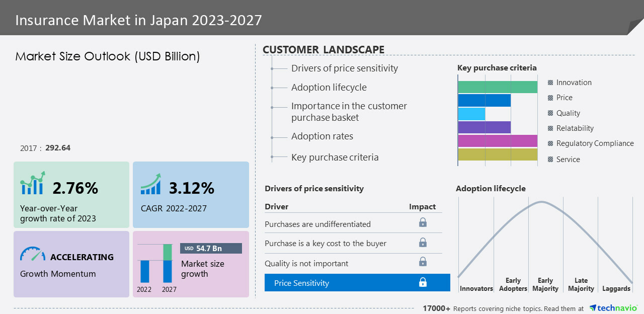Click lock icon next to Quality is not important
The height and width of the screenshot is (314, 644).
pos(423,262)
